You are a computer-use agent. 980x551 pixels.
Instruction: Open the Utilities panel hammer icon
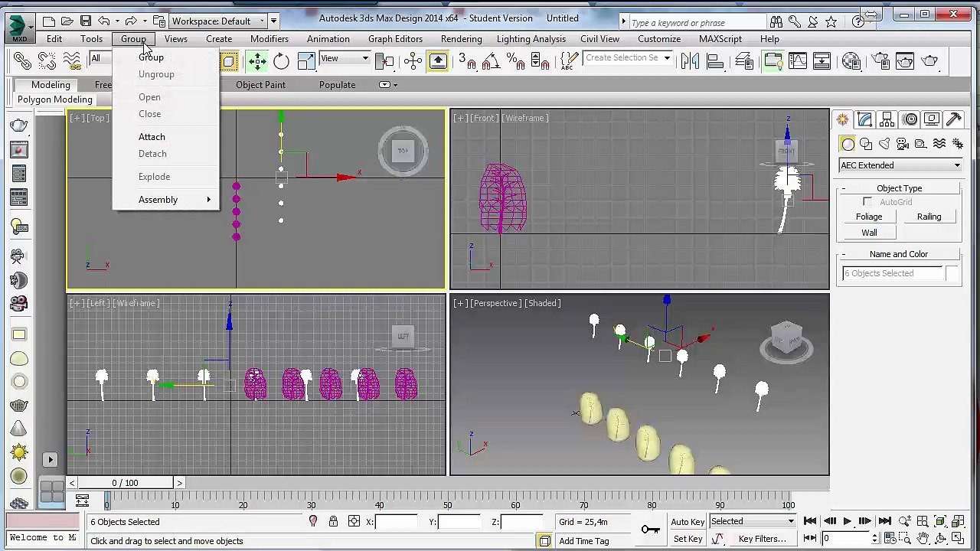pos(953,119)
